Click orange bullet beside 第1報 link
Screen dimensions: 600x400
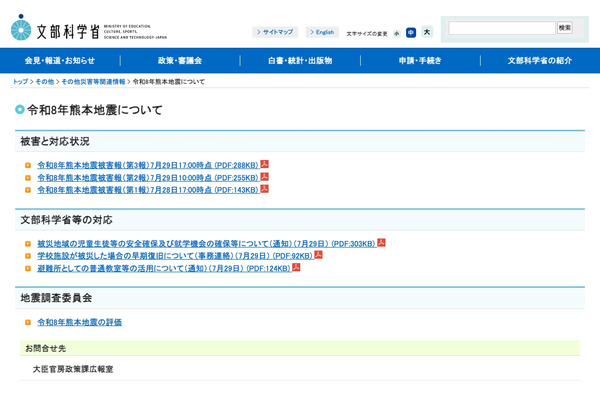28,190
